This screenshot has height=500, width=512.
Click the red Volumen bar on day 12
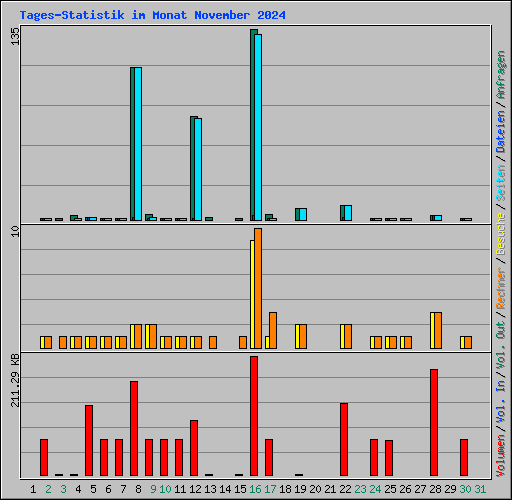pyautogui.click(x=194, y=448)
